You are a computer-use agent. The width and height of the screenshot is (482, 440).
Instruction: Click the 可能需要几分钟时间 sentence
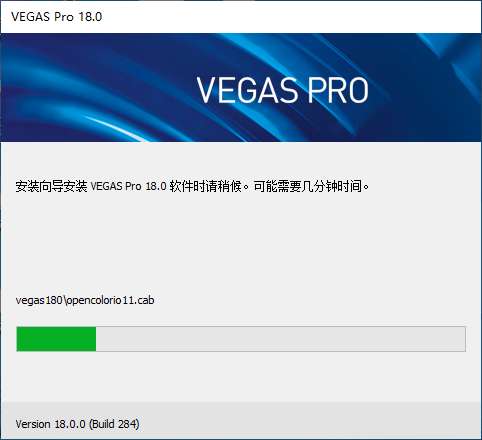pyautogui.click(x=308, y=186)
